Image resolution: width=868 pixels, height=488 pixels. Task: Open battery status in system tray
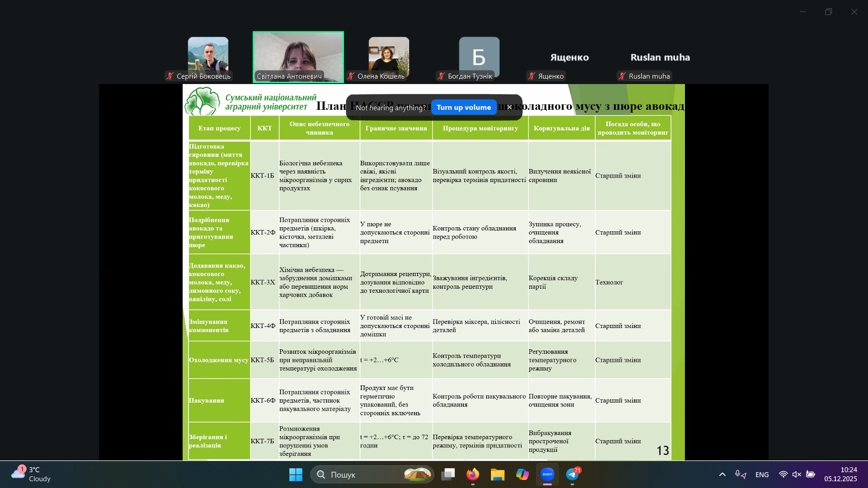pyautogui.click(x=811, y=474)
